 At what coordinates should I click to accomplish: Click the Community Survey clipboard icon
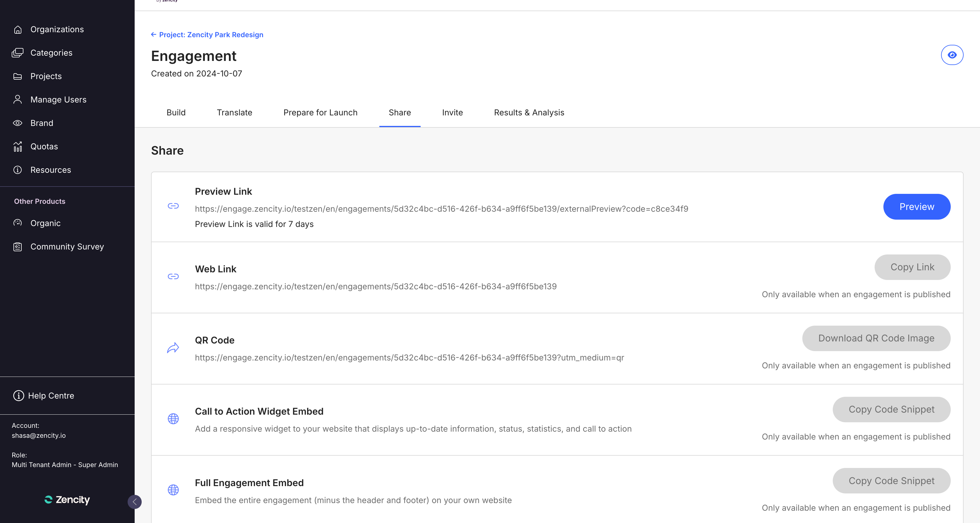pyautogui.click(x=18, y=247)
